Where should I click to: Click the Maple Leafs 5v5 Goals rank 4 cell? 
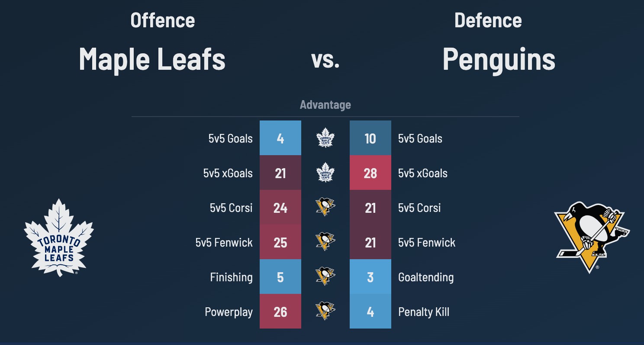click(280, 139)
